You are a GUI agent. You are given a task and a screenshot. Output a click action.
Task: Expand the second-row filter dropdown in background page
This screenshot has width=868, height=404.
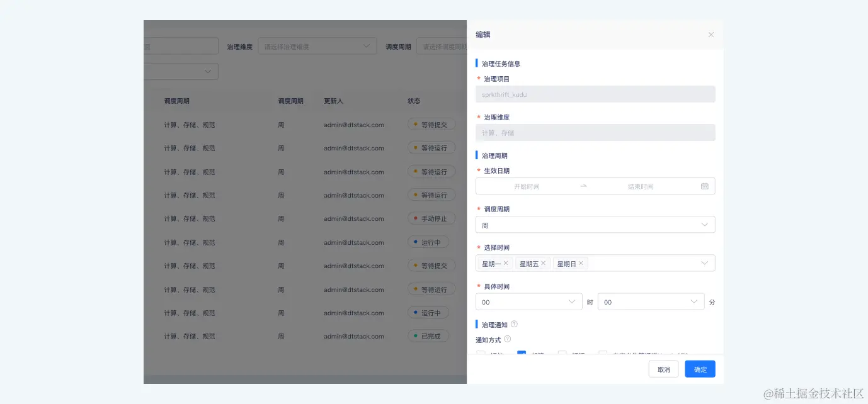point(181,72)
